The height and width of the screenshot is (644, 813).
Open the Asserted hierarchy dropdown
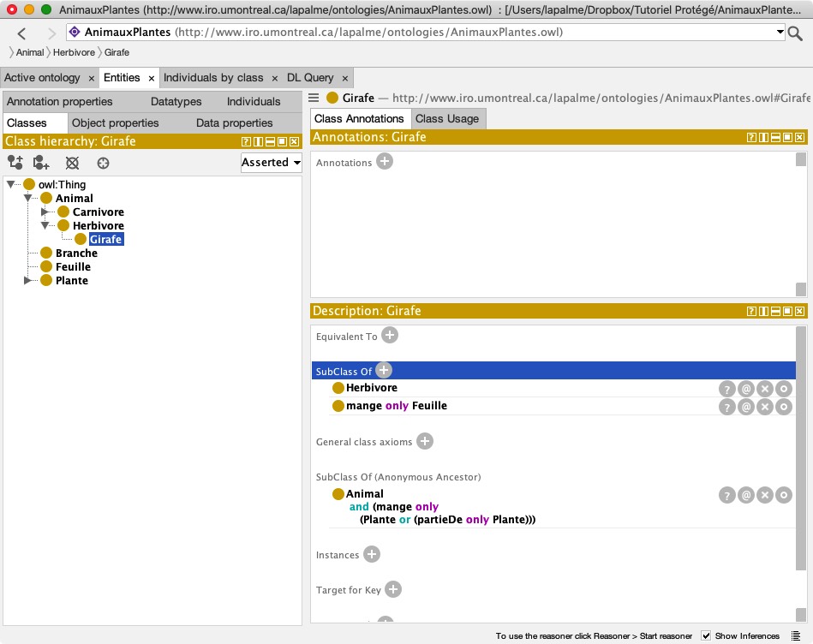pyautogui.click(x=271, y=162)
